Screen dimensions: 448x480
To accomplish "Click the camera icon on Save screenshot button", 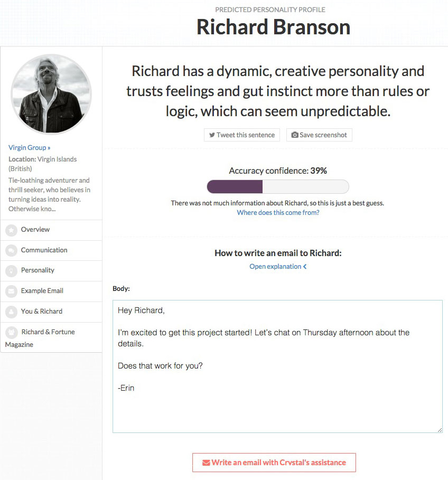I will pos(295,135).
